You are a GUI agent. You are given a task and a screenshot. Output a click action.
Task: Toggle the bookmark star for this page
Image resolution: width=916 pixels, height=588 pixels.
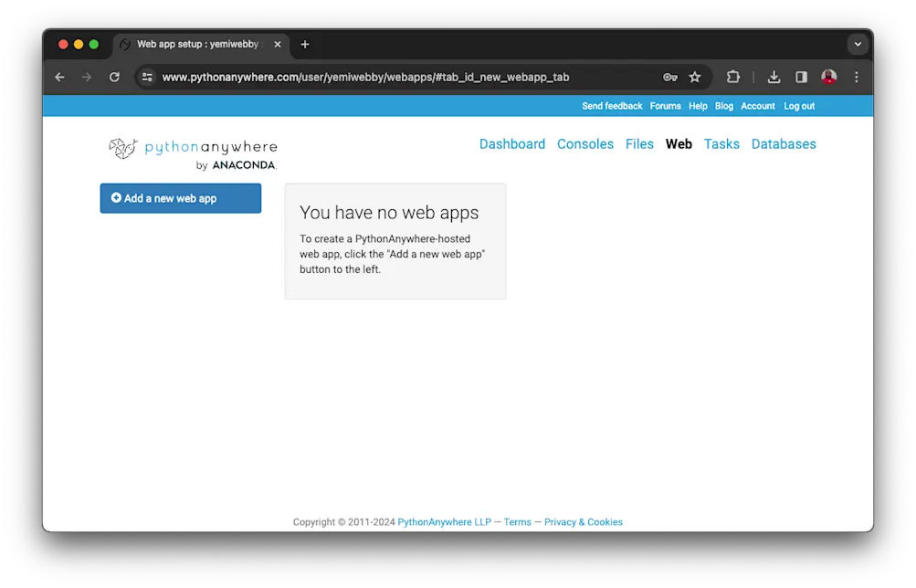(695, 77)
